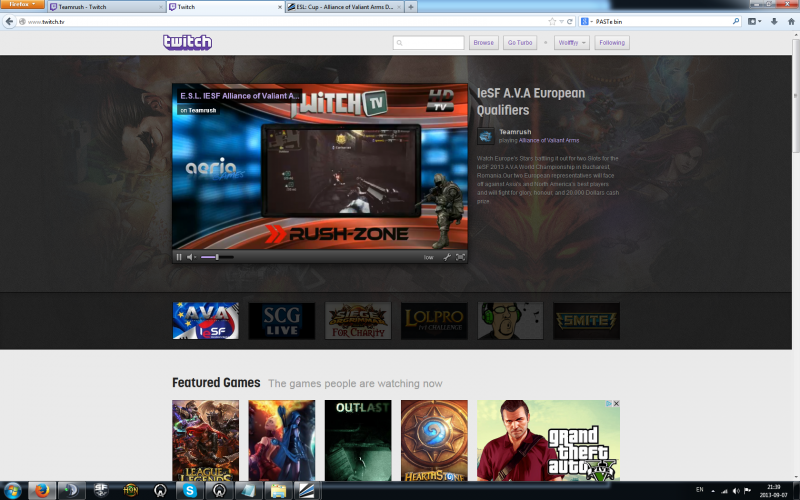The width and height of the screenshot is (800, 500).
Task: Open the Alliance of Valiant Arms game link
Action: [x=549, y=140]
